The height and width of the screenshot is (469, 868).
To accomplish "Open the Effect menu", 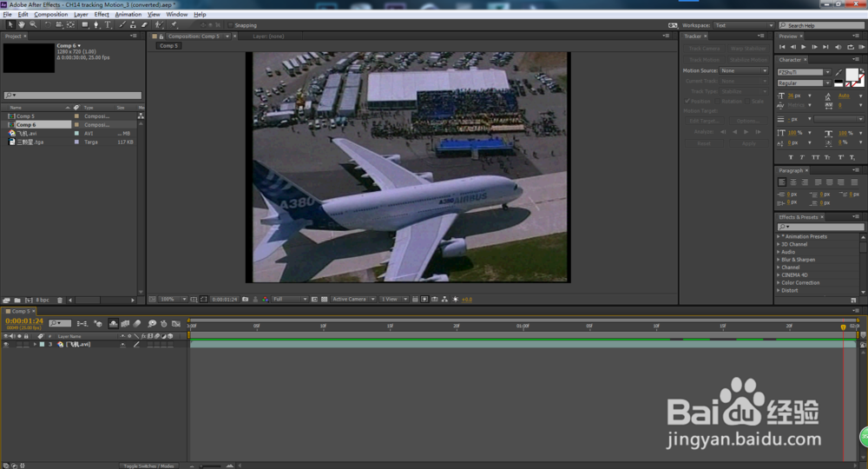I will 102,15.
